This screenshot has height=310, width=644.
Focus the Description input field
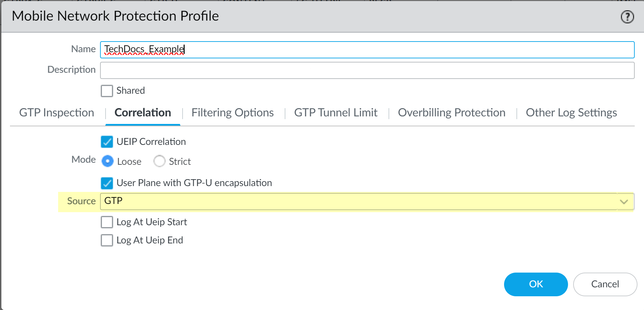(367, 70)
